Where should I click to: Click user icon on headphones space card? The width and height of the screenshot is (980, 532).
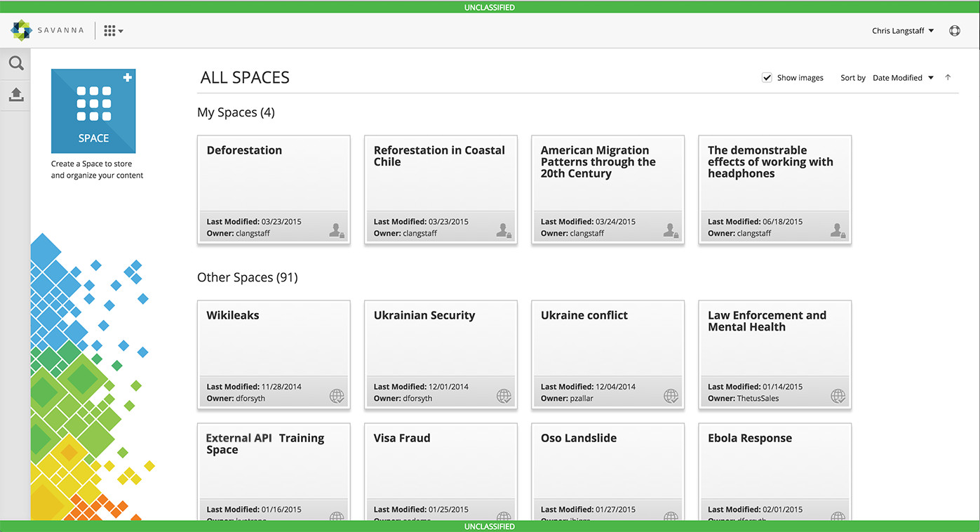click(838, 230)
